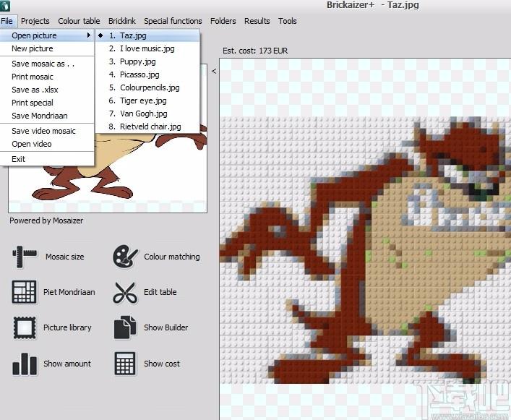Click the Show amount bar chart icon
The image size is (511, 420).
pos(25,364)
